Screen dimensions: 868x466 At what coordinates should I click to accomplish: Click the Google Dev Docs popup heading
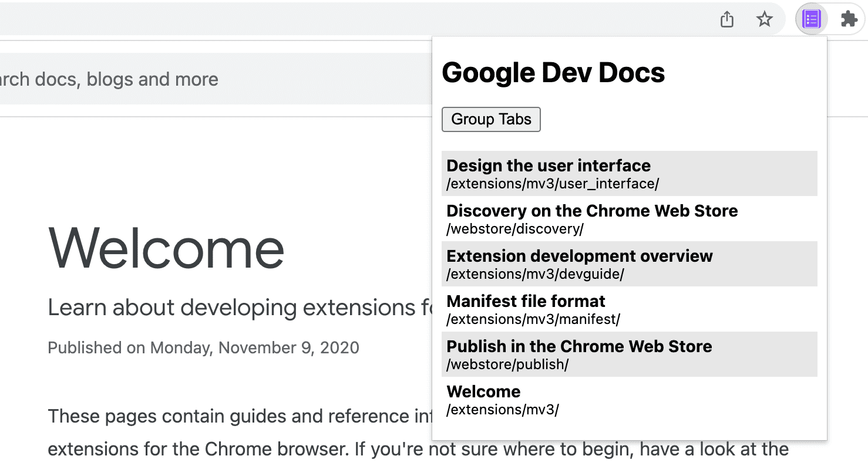[x=554, y=73]
